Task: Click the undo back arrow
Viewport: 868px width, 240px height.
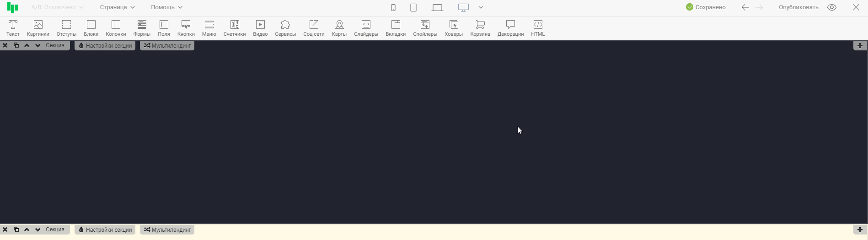Action: point(745,7)
